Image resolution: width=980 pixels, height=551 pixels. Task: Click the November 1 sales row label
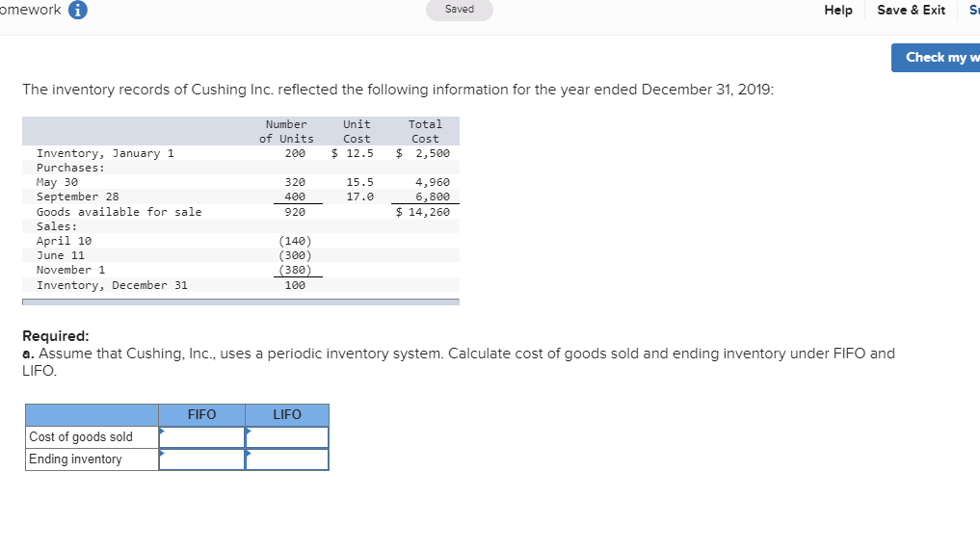70,270
